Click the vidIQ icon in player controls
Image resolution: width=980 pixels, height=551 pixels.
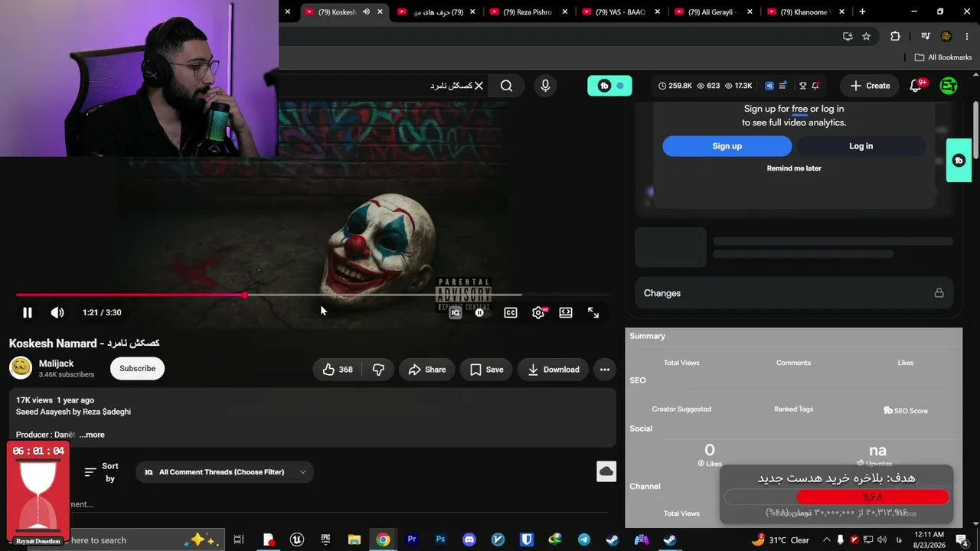click(456, 312)
